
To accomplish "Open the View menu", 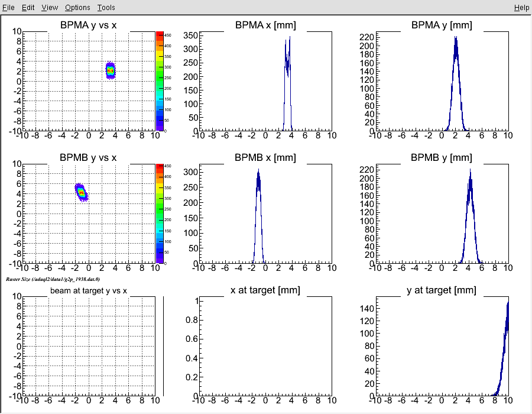I will [x=50, y=8].
